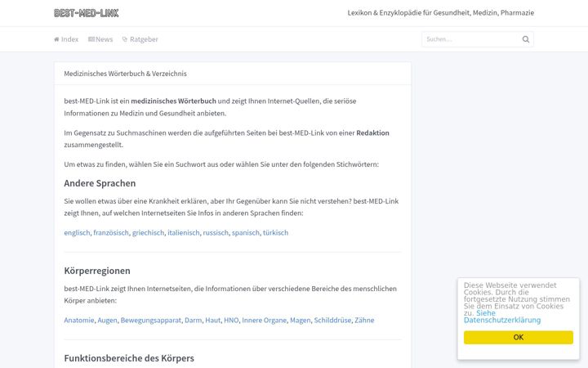
Task: Click the BEST-MED-LINK logo
Action: click(87, 13)
